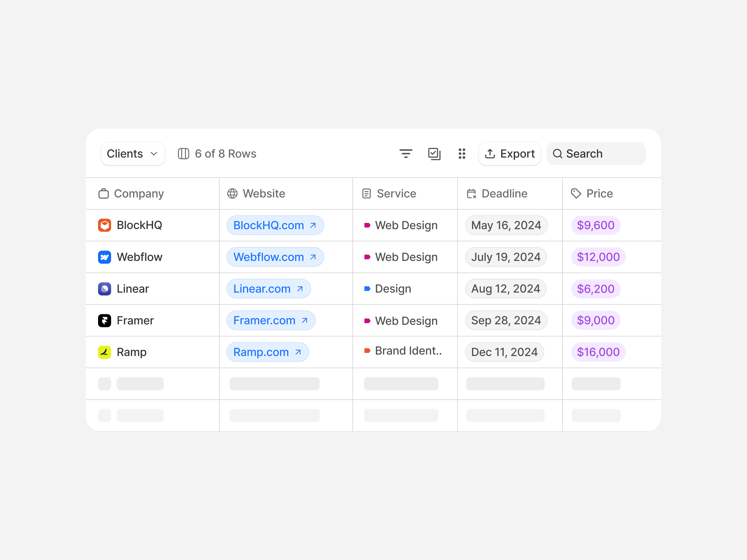Open the Clients dropdown
The image size is (747, 560).
click(x=132, y=154)
